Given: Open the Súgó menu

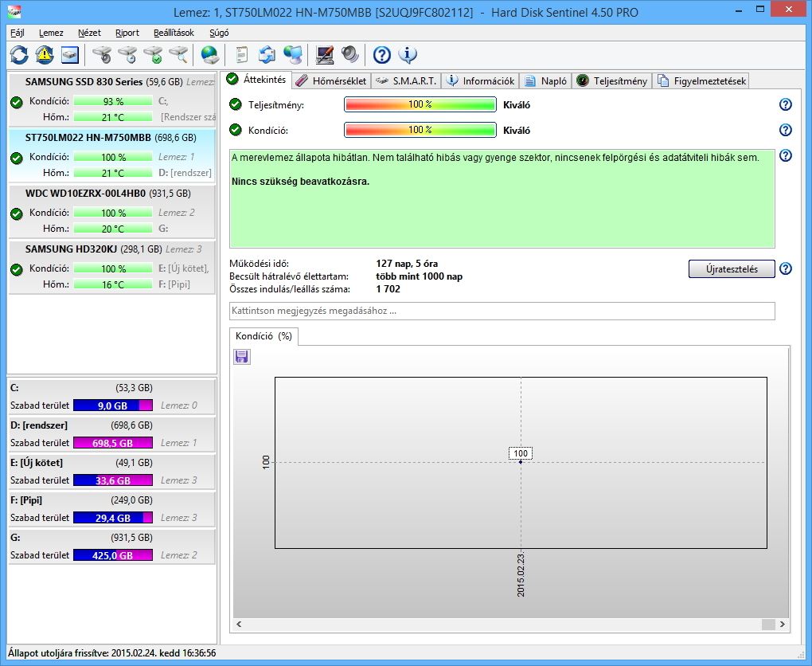Looking at the screenshot, I should (x=219, y=33).
